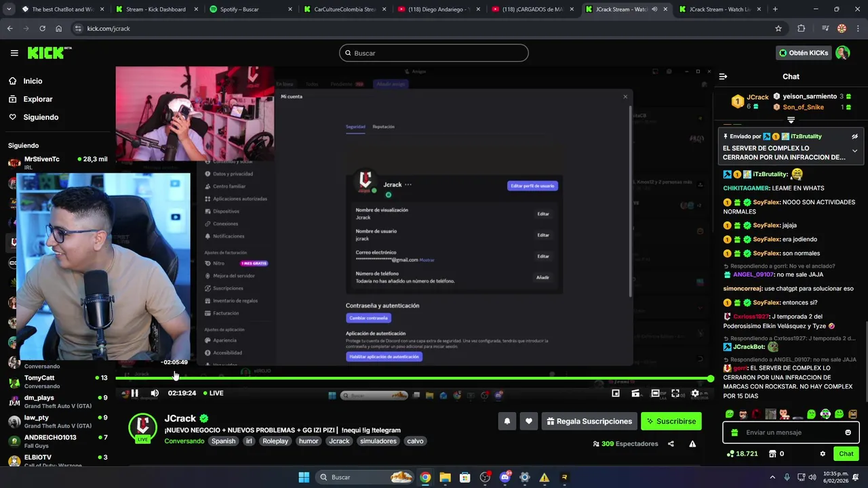
Task: Open the user profile avatar menu
Action: pyautogui.click(x=843, y=53)
